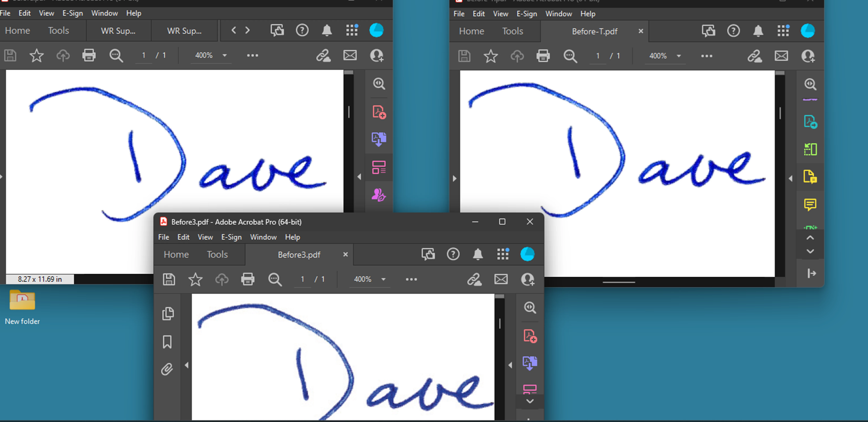This screenshot has width=868, height=422.
Task: Open E-Sign menu in Before3.pdf window
Action: pos(231,237)
